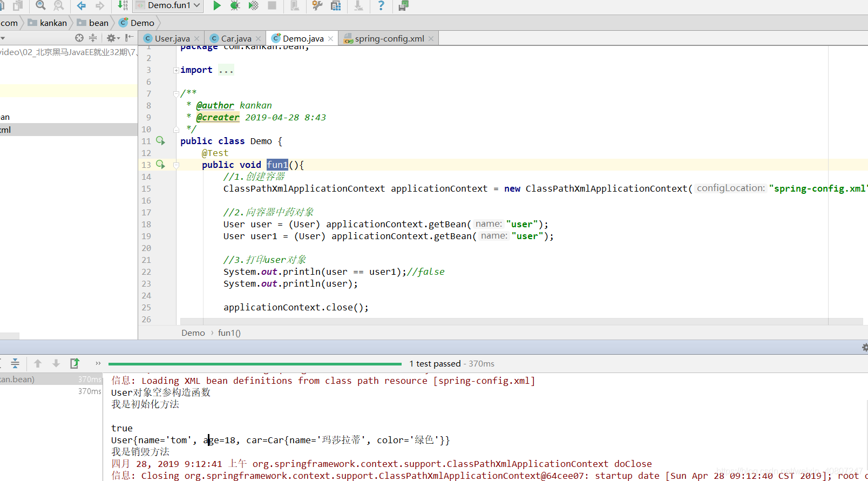Image resolution: width=868 pixels, height=481 pixels.
Task: Close the User.java tab
Action: click(x=196, y=38)
